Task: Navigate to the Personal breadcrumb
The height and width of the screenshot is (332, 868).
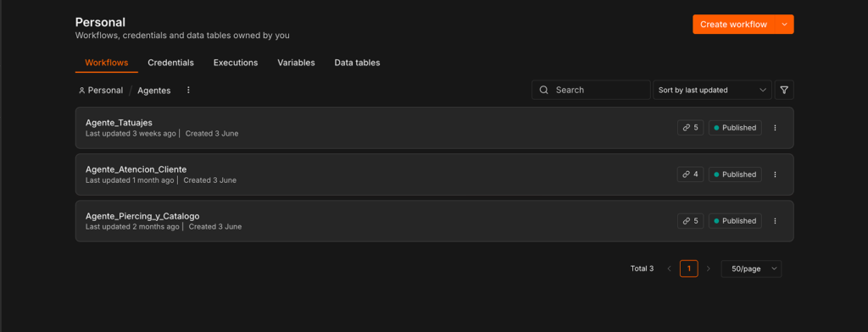Action: point(101,90)
